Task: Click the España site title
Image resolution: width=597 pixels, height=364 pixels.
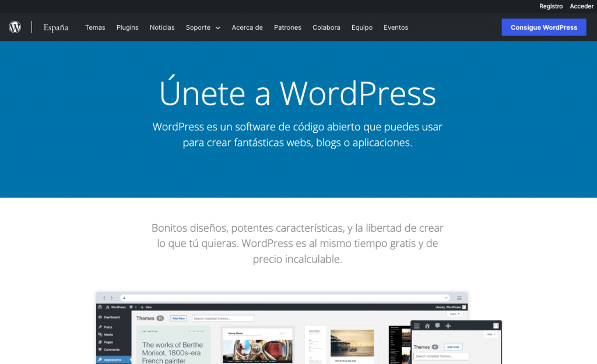Action: pyautogui.click(x=56, y=27)
